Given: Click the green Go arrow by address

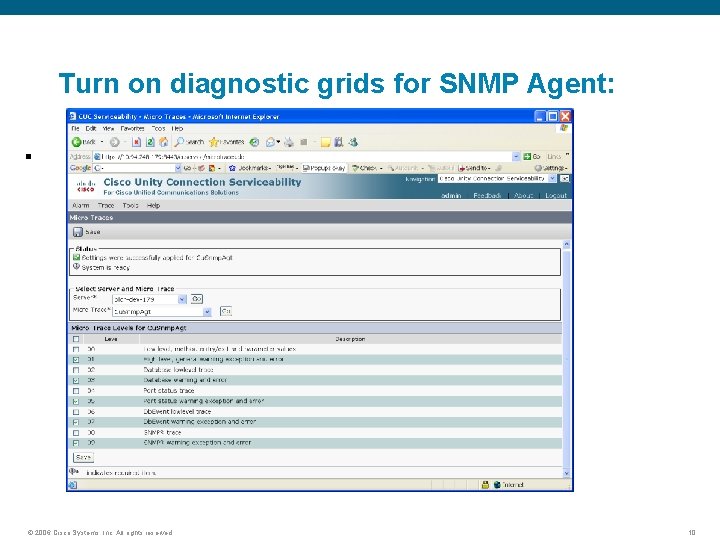Looking at the screenshot, I should [x=527, y=157].
